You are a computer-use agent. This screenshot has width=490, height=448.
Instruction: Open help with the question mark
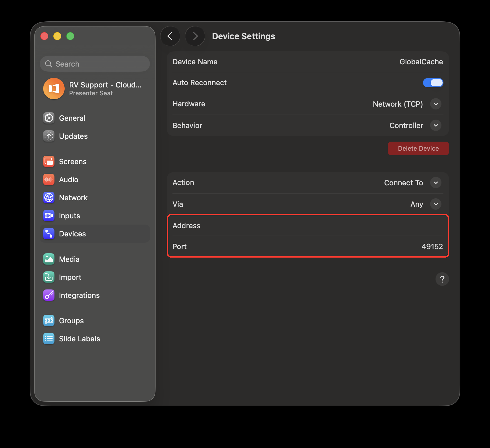point(442,279)
